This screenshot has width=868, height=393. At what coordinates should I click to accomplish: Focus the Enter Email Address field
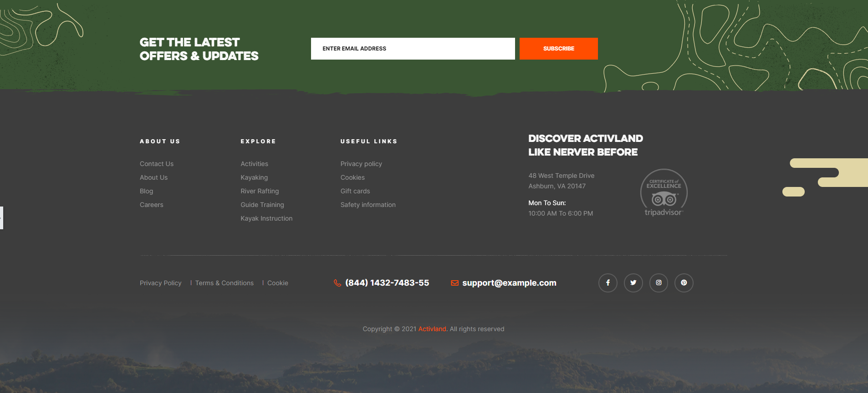pos(413,49)
